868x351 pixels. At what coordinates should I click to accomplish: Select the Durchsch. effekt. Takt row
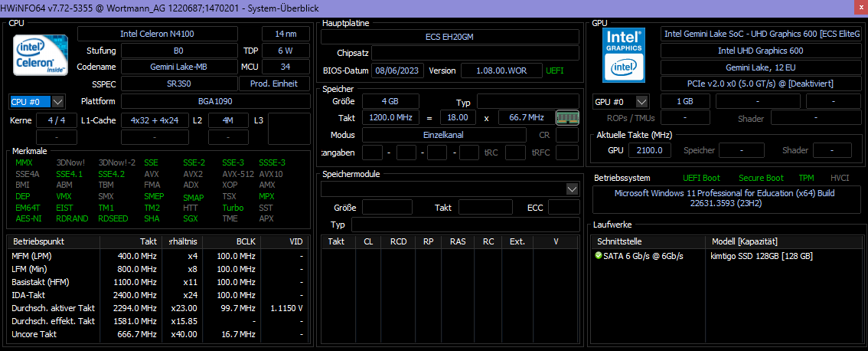coord(157,321)
